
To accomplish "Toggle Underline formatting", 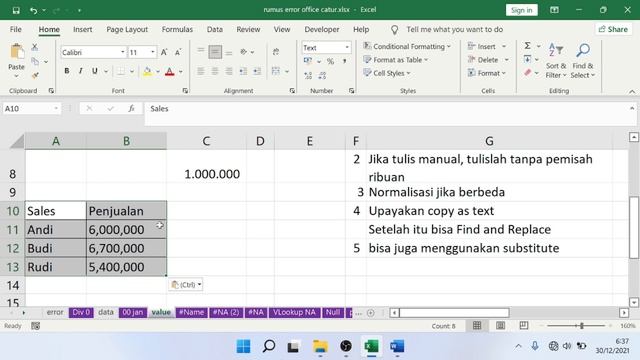I will click(95, 71).
